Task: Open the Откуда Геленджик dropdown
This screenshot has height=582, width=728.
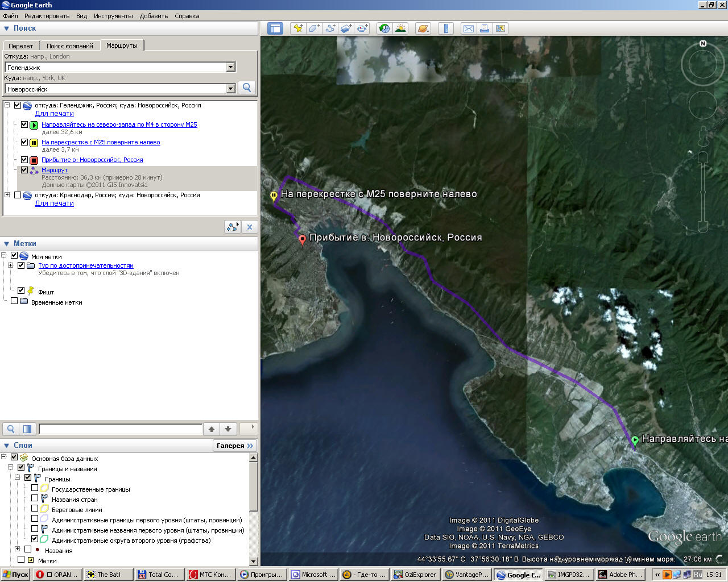Action: tap(230, 67)
